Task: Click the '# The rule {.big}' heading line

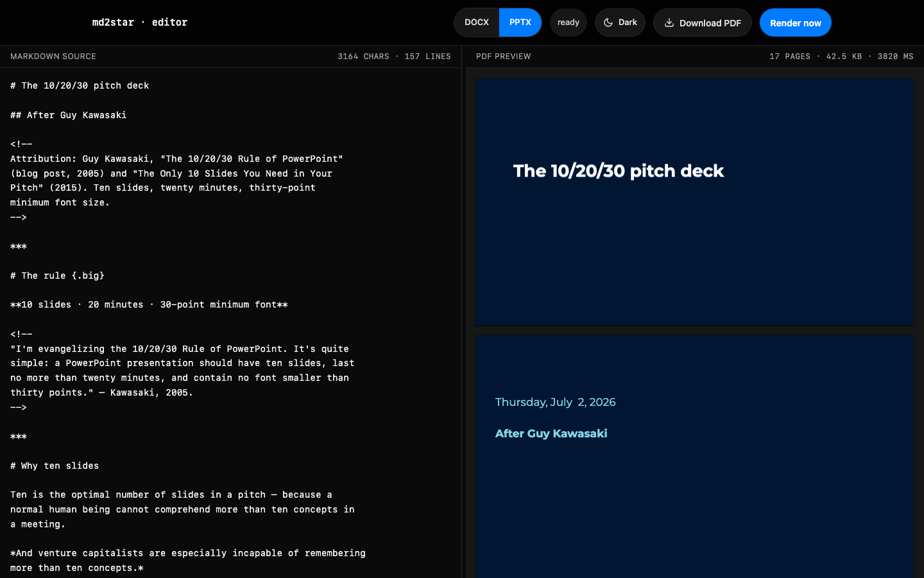Action: coord(58,276)
